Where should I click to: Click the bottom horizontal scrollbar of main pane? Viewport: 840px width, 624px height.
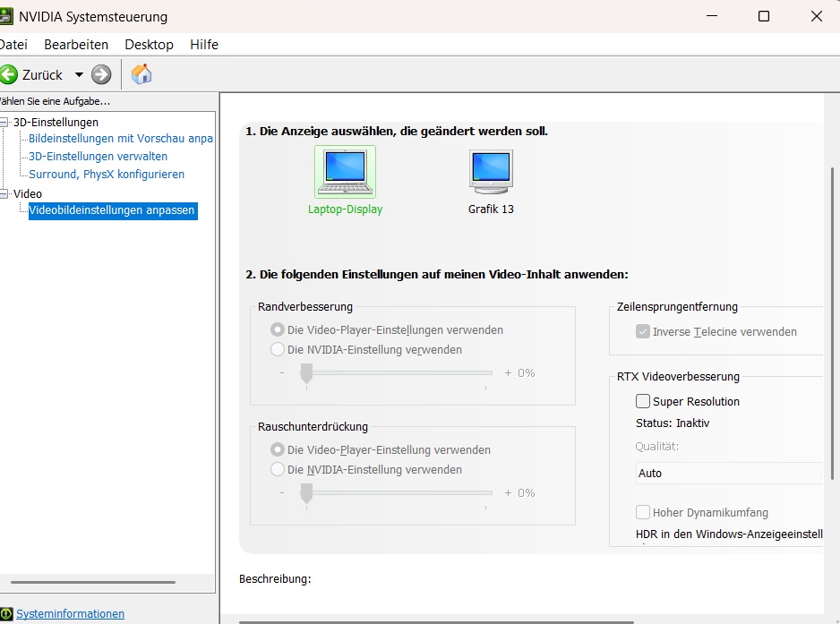[x=437, y=622]
